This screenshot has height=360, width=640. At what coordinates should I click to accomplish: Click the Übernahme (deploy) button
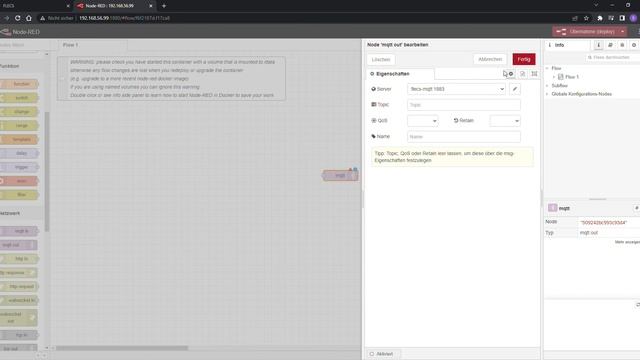coord(586,31)
